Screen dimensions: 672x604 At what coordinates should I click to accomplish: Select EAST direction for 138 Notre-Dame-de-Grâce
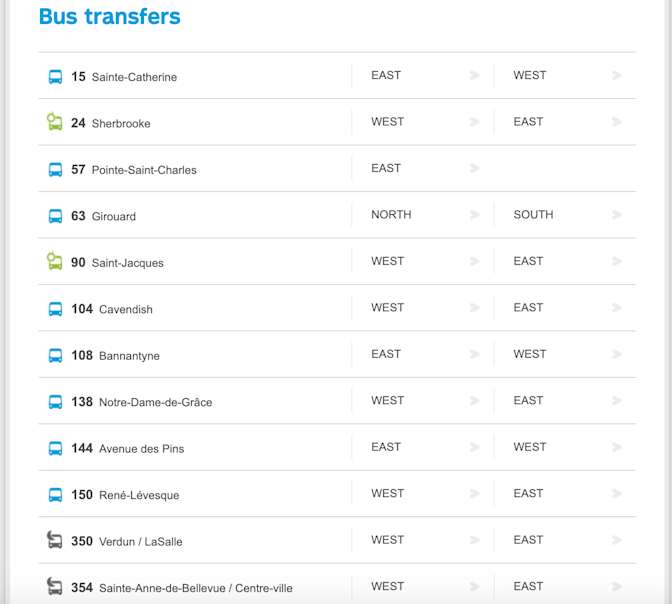coord(565,401)
